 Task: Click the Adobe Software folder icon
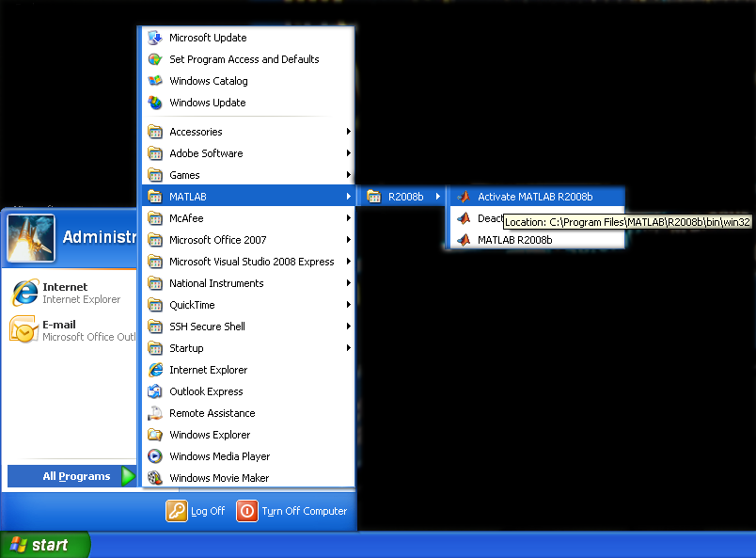155,153
